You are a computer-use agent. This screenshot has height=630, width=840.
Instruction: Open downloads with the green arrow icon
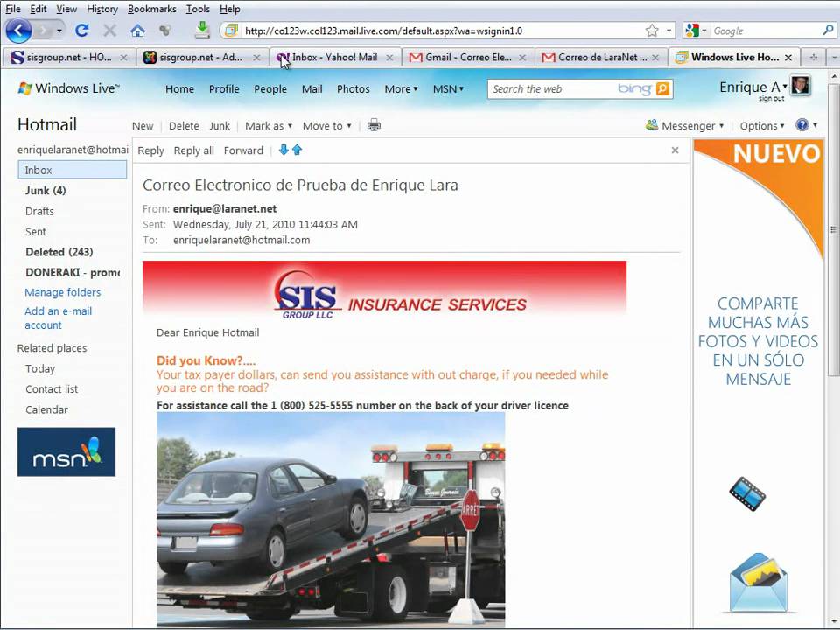(x=202, y=30)
